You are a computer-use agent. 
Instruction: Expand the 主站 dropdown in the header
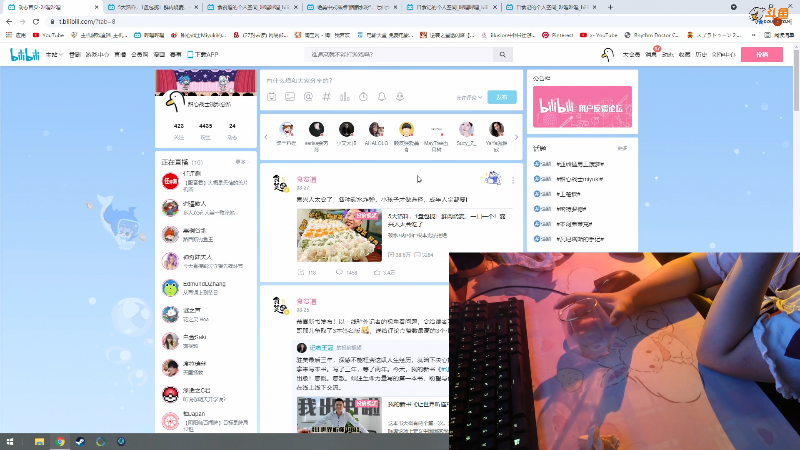[x=54, y=55]
